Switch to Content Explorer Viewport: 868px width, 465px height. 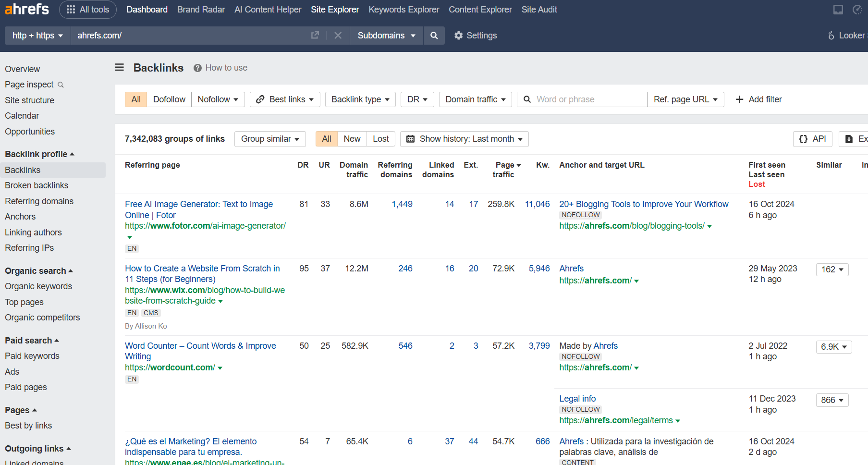(480, 10)
